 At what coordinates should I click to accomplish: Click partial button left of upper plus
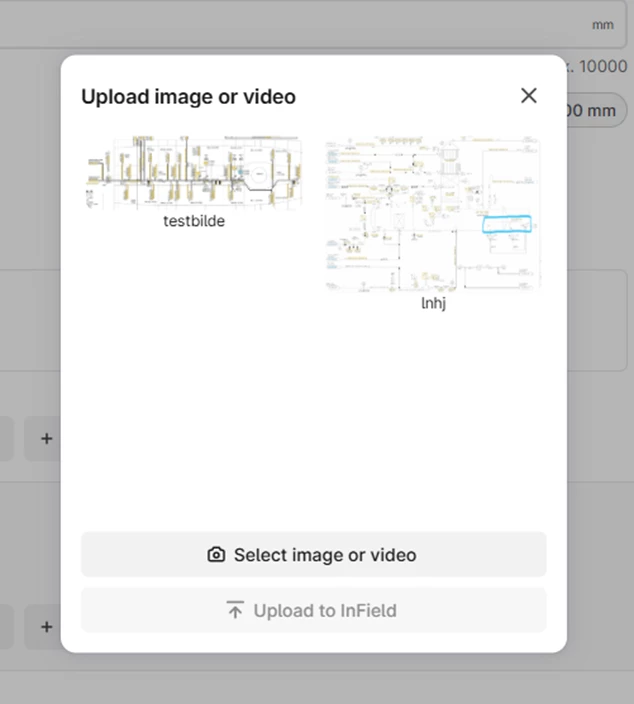pyautogui.click(x=6, y=439)
